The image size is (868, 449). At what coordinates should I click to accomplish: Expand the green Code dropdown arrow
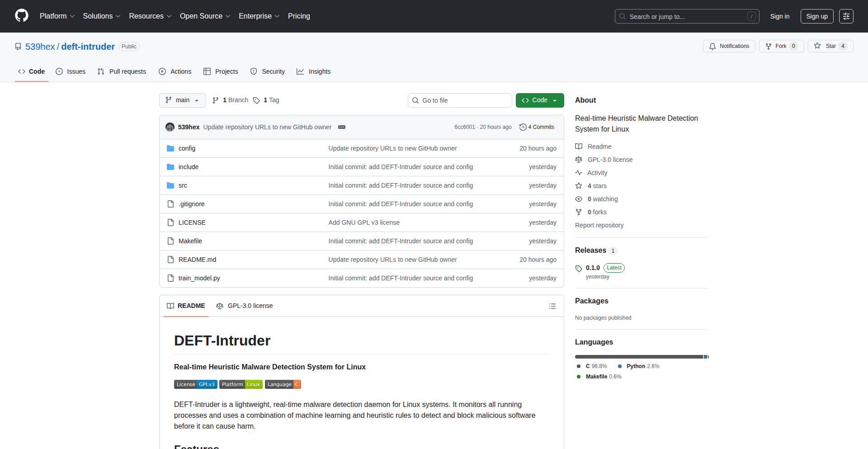(555, 100)
